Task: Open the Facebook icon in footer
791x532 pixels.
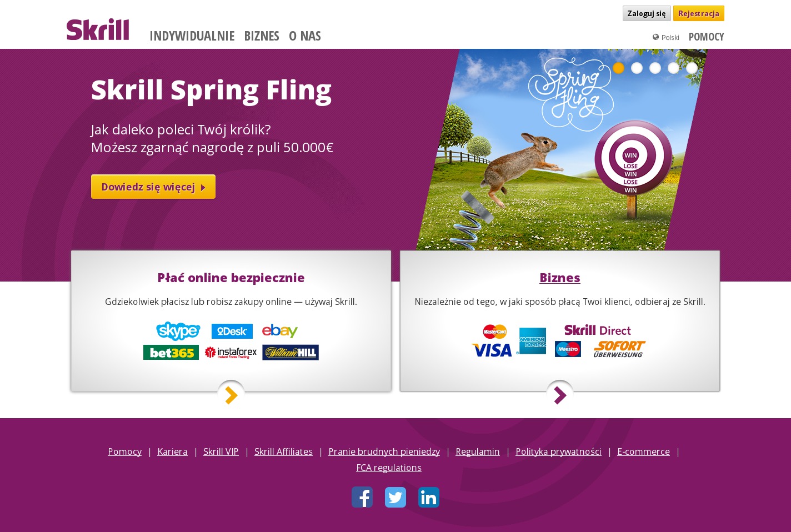Action: coord(362,497)
